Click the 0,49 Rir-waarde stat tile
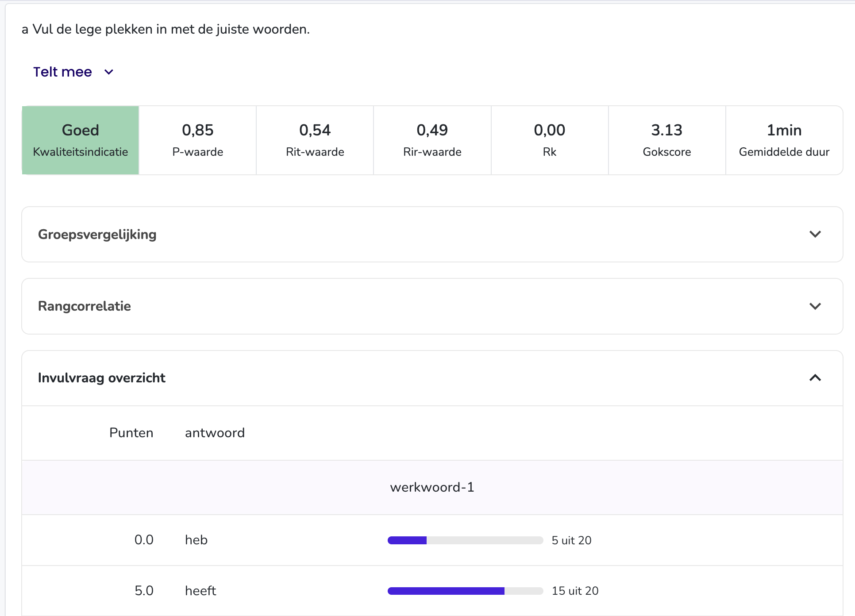 coord(432,140)
